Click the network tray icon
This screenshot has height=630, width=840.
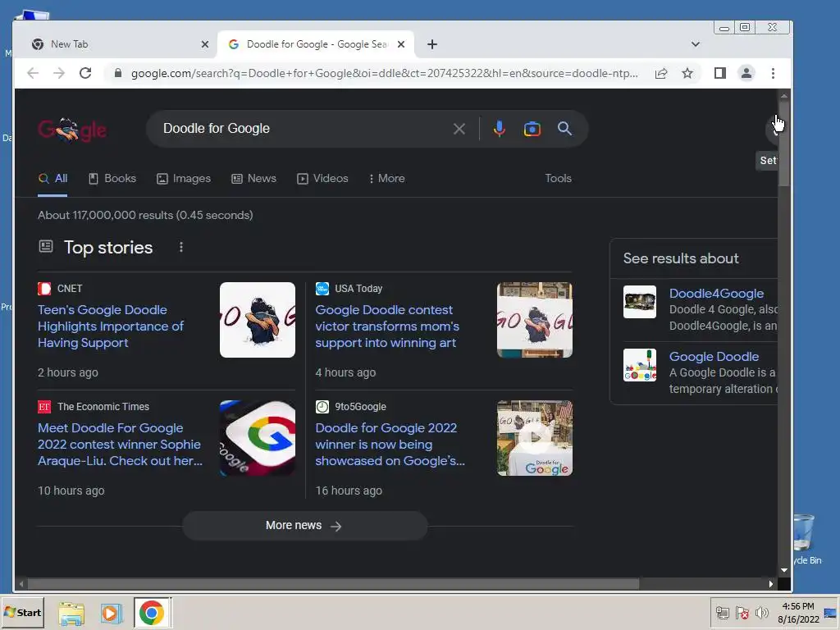click(x=723, y=613)
